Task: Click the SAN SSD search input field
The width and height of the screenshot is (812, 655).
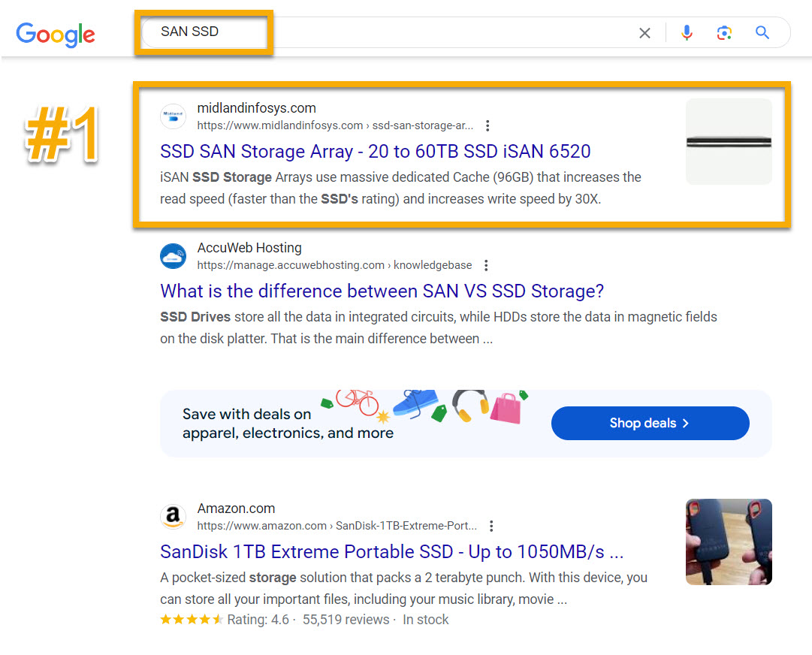Action: pos(376,32)
